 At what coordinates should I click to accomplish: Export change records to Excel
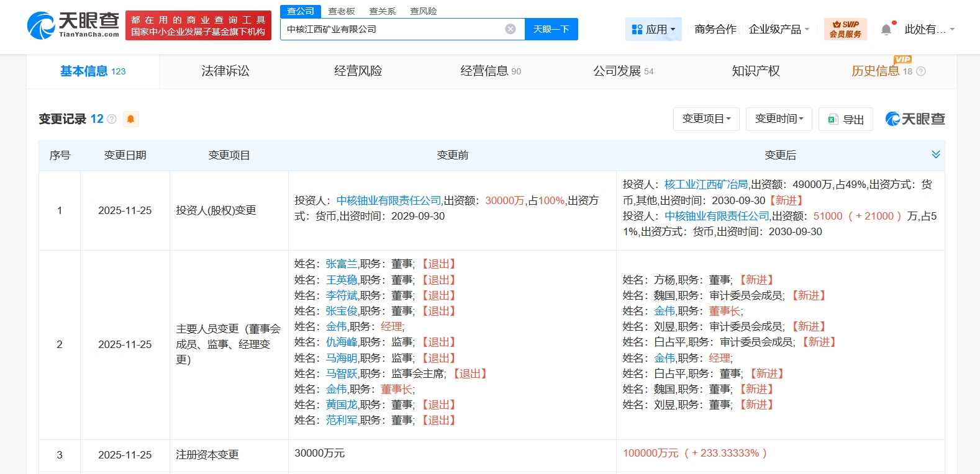click(846, 119)
